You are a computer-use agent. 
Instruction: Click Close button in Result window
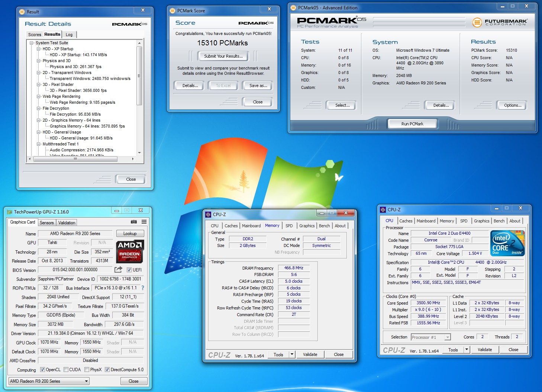click(x=131, y=179)
